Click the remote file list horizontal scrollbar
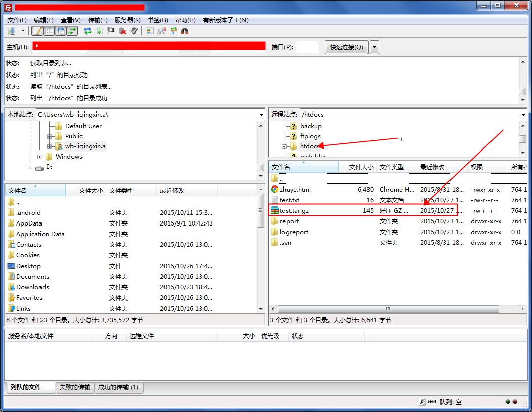 tap(387, 309)
